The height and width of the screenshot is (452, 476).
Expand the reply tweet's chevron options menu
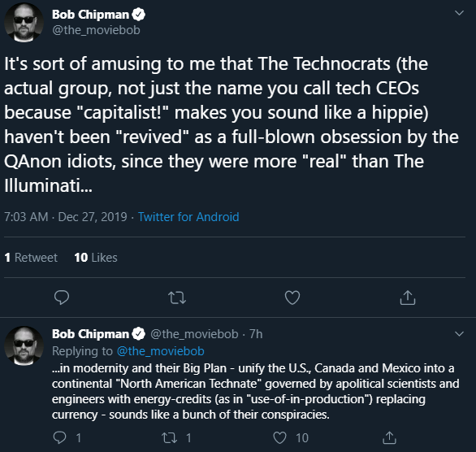pos(459,334)
